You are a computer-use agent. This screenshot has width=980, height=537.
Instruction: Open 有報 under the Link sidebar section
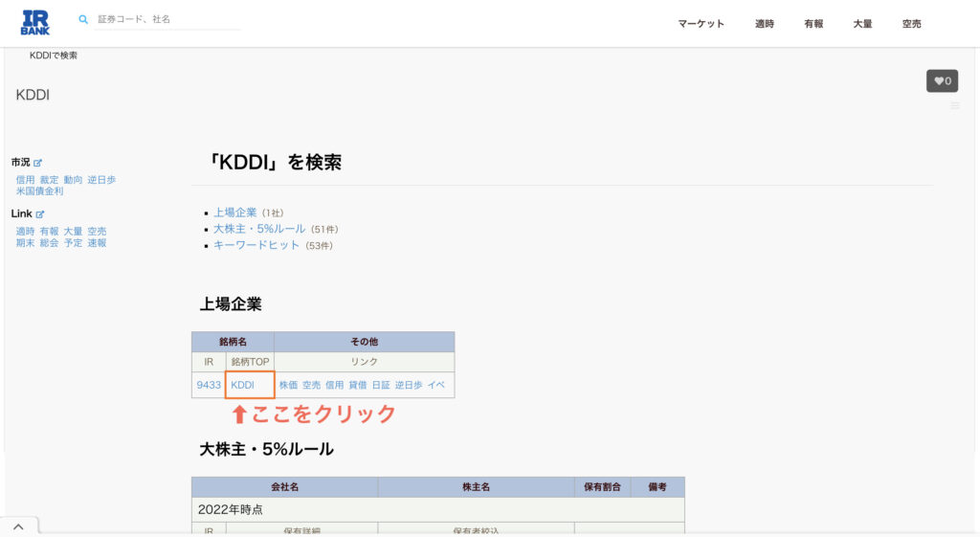[x=49, y=232]
